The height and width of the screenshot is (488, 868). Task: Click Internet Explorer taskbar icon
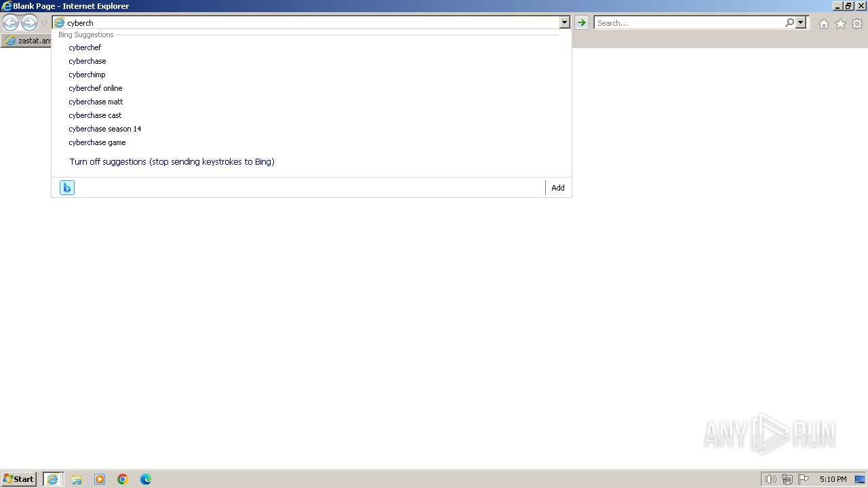[x=53, y=479]
